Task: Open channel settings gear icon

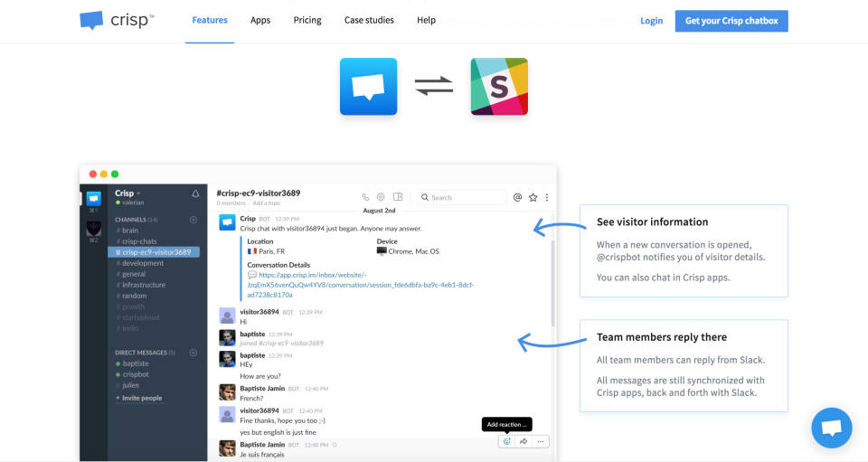Action: (x=381, y=197)
